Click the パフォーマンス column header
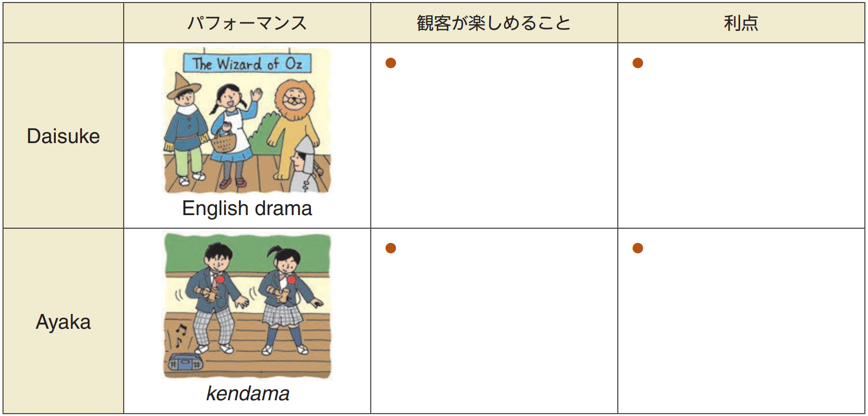This screenshot has height=416, width=868. click(247, 23)
